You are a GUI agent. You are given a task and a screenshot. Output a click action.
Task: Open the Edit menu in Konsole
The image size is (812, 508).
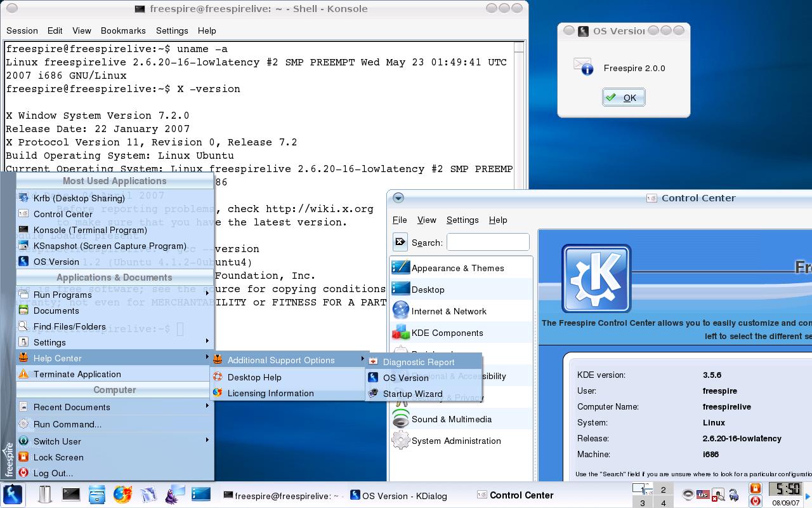pyautogui.click(x=55, y=30)
